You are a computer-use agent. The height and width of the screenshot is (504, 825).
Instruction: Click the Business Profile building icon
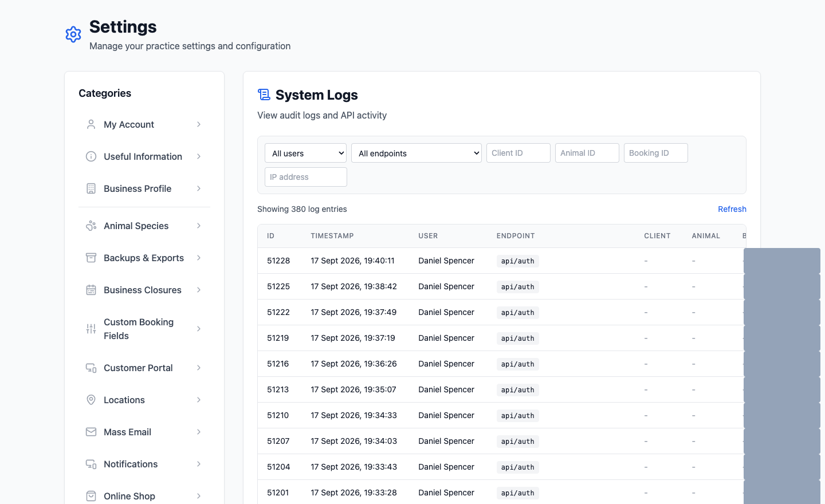[91, 188]
